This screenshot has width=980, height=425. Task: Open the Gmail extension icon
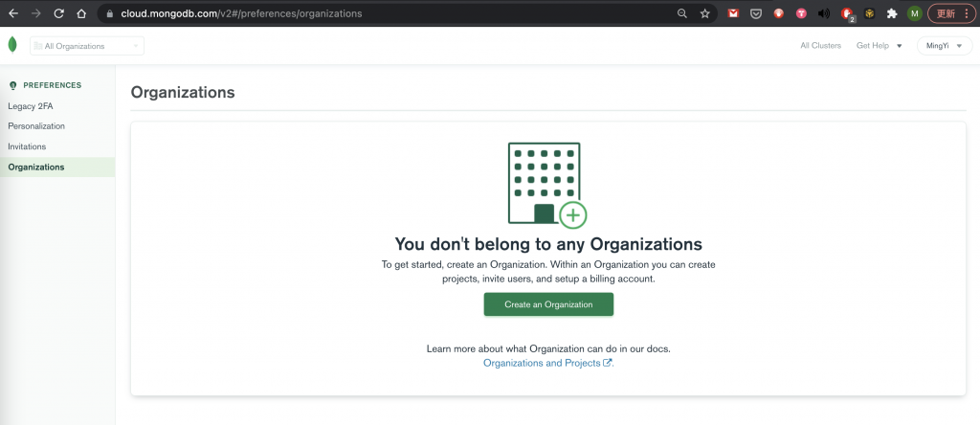[733, 13]
